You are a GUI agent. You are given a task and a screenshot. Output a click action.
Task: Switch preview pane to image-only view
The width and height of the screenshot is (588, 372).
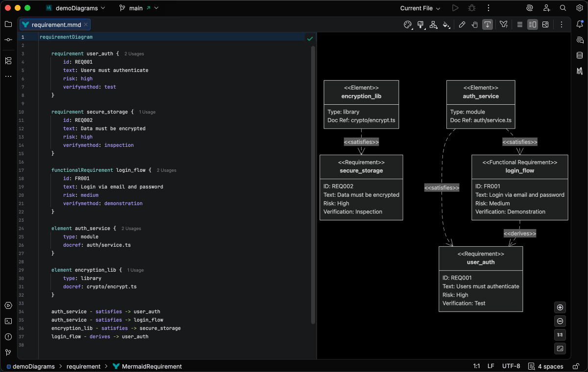tap(545, 24)
